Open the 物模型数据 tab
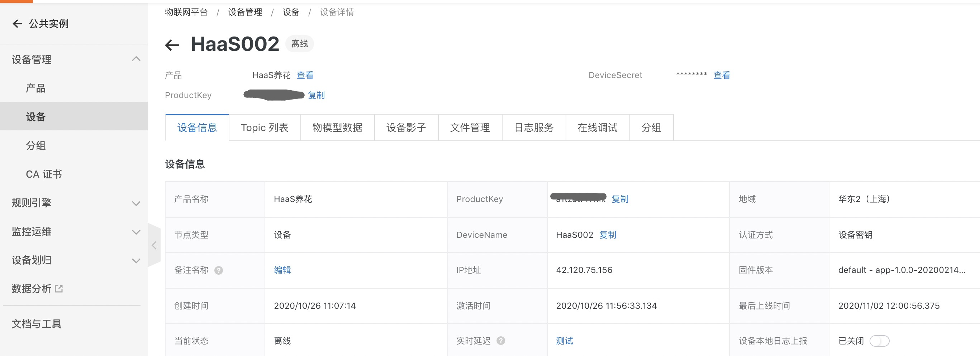980x356 pixels. [337, 128]
